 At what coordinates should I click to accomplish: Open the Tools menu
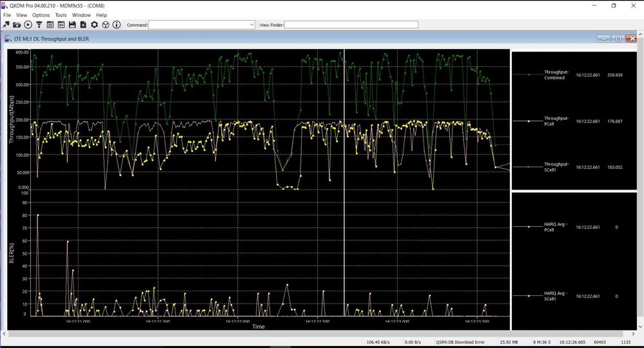click(61, 15)
